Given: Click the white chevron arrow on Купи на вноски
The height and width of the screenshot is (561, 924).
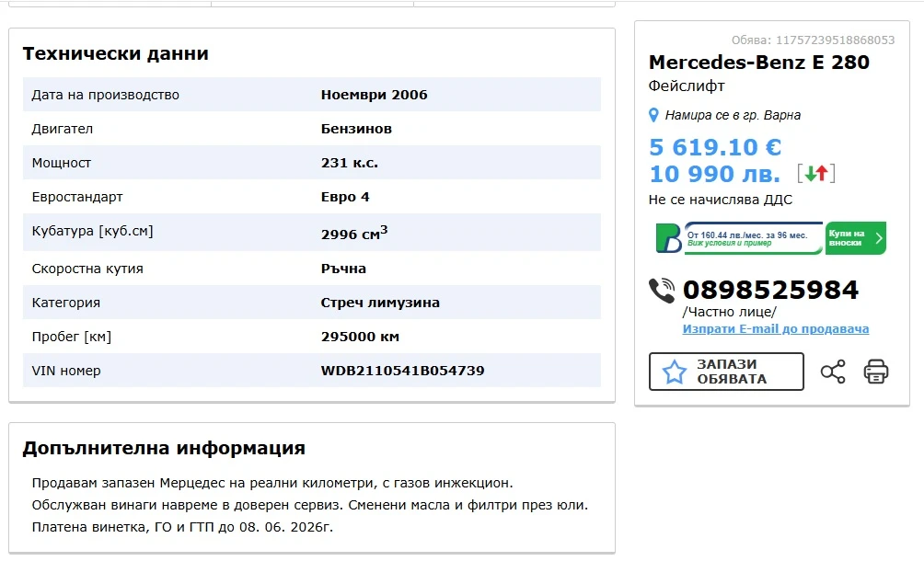Looking at the screenshot, I should (878, 237).
